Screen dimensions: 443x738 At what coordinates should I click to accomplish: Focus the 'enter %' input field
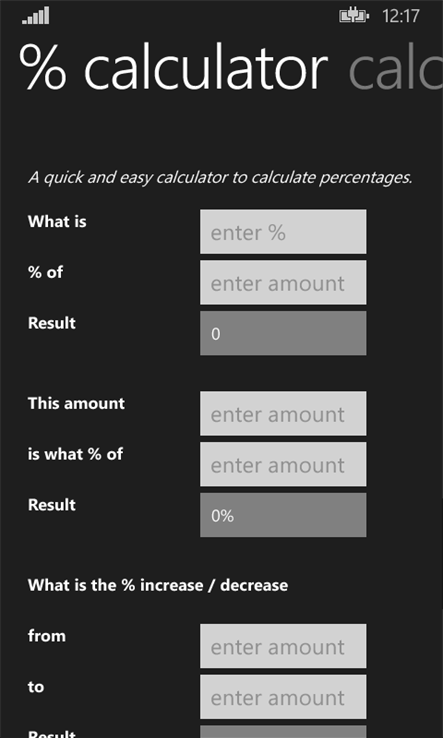tap(283, 232)
